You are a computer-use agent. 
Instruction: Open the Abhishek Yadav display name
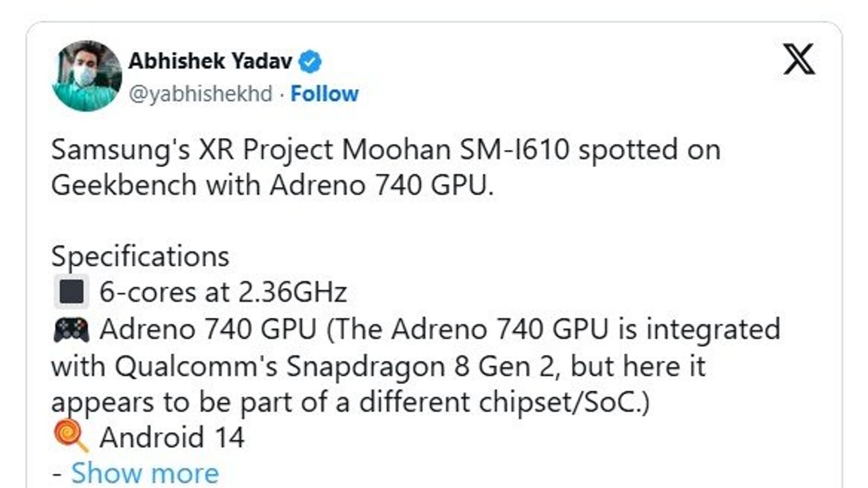click(x=210, y=61)
